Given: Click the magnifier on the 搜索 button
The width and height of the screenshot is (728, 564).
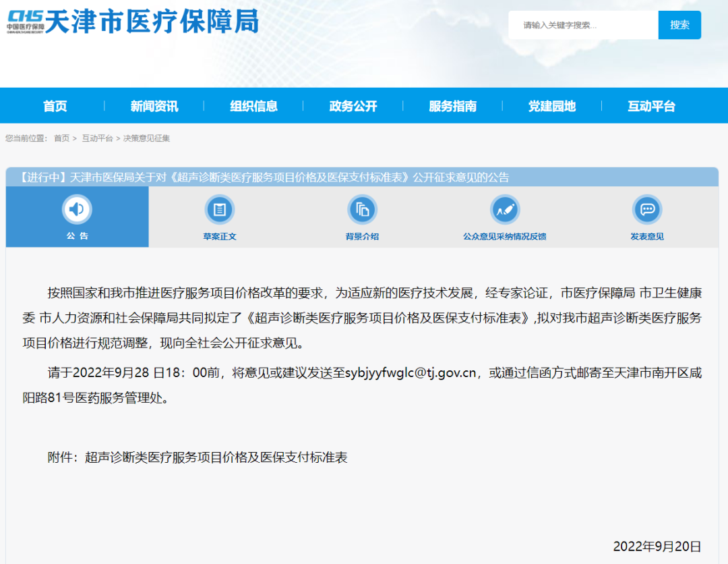Looking at the screenshot, I should [x=679, y=24].
